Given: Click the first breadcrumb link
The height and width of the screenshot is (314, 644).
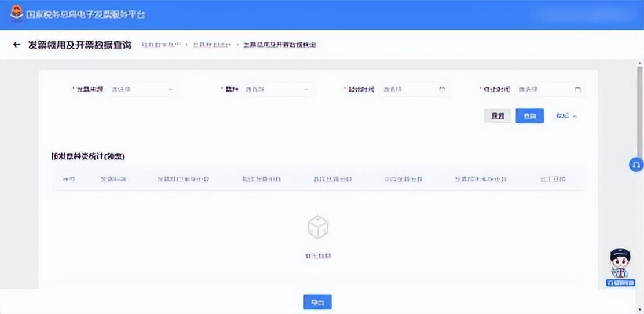Looking at the screenshot, I should click(161, 45).
